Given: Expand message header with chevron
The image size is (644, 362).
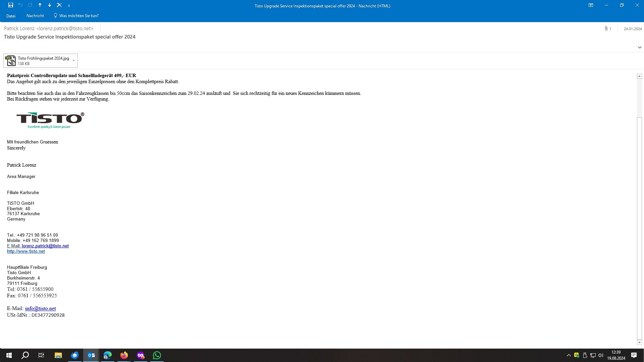Looking at the screenshot, I should (x=639, y=47).
